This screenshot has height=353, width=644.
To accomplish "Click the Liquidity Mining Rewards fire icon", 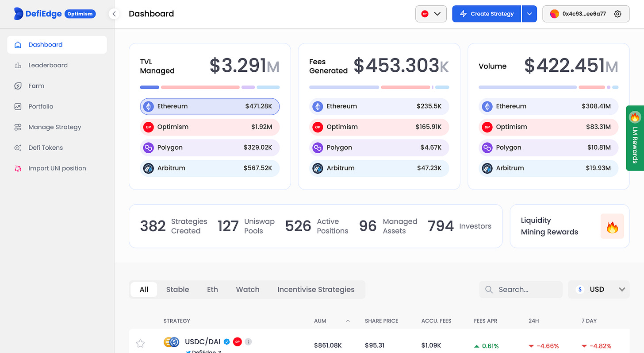I will (612, 226).
